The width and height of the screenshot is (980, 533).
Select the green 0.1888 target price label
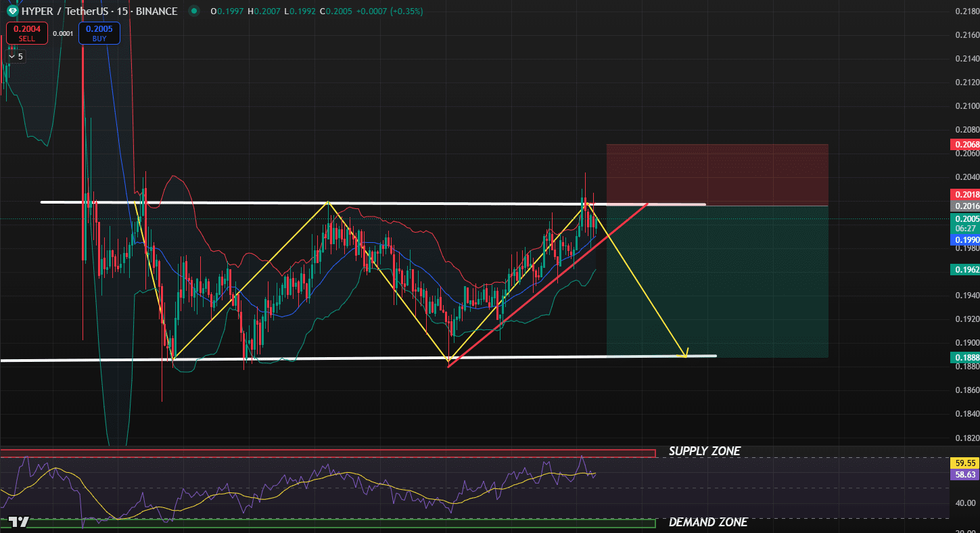pos(965,357)
